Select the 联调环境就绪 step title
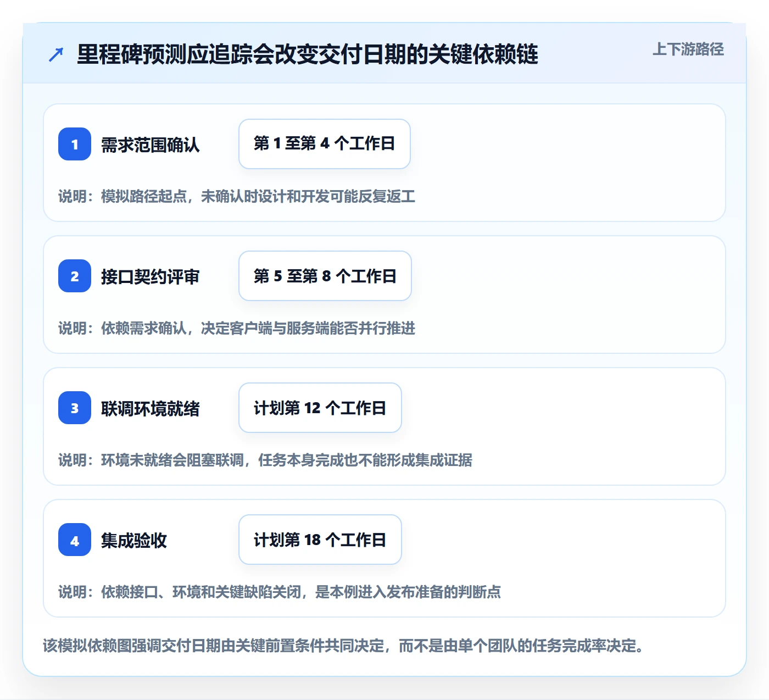 [x=151, y=408]
